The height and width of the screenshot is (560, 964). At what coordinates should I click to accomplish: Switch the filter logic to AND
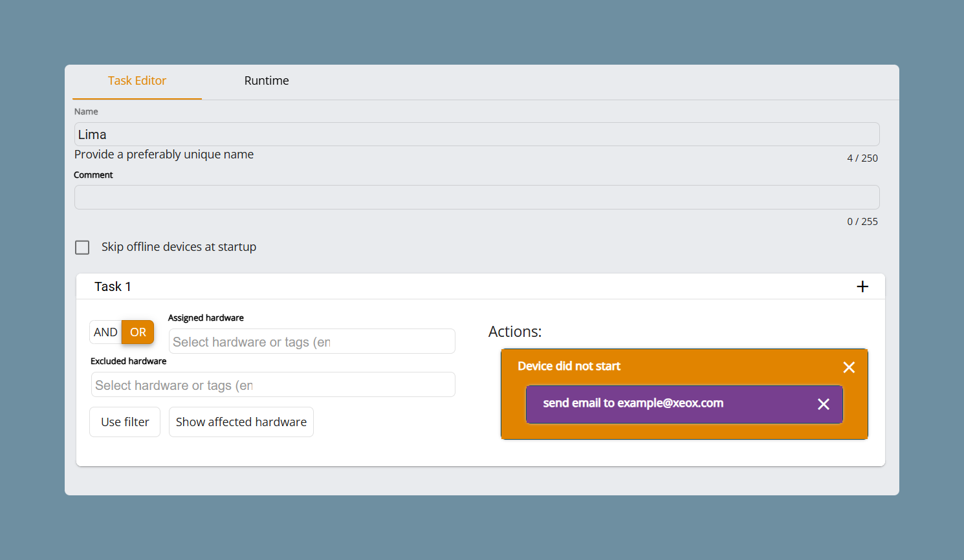tap(105, 332)
